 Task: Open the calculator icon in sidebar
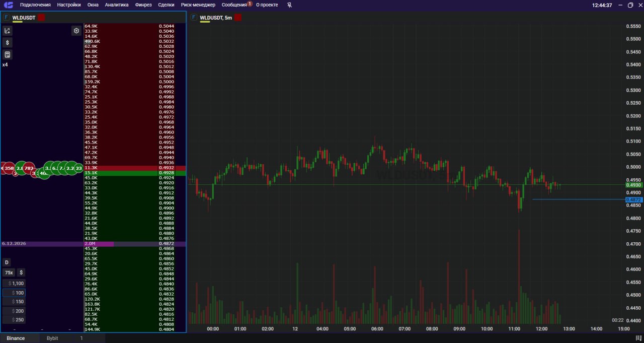[7, 55]
